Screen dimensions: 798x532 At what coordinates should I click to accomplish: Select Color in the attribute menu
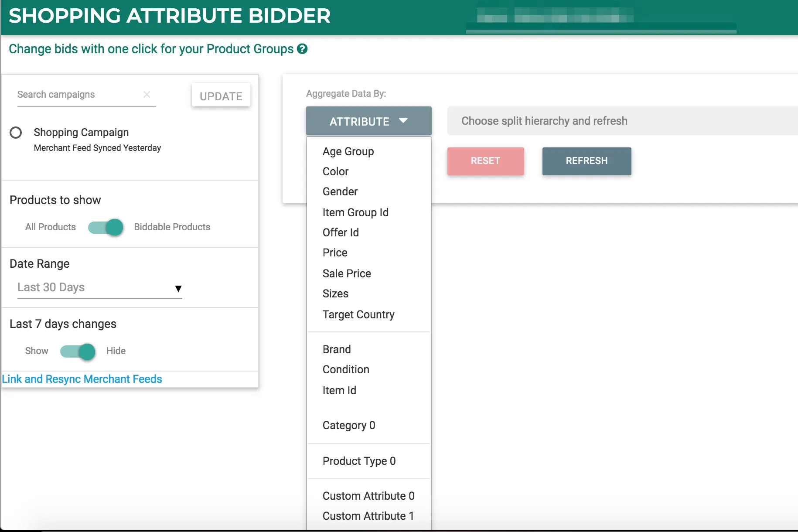[x=335, y=172]
